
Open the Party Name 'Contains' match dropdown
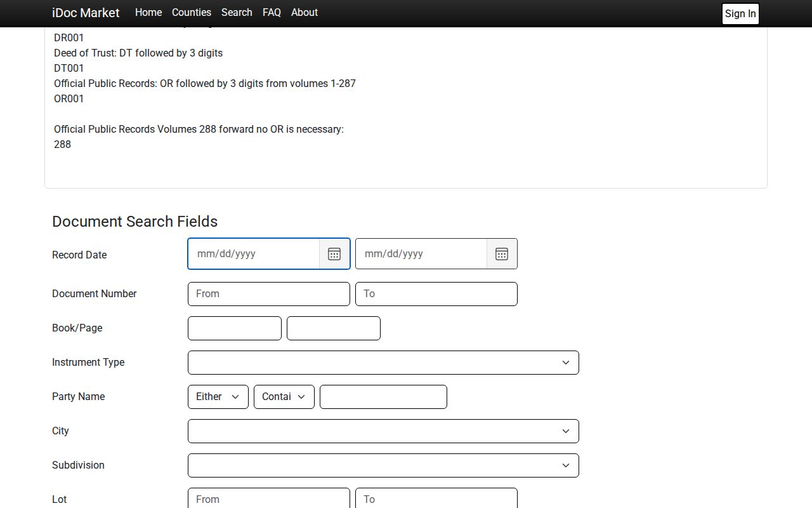coord(284,397)
